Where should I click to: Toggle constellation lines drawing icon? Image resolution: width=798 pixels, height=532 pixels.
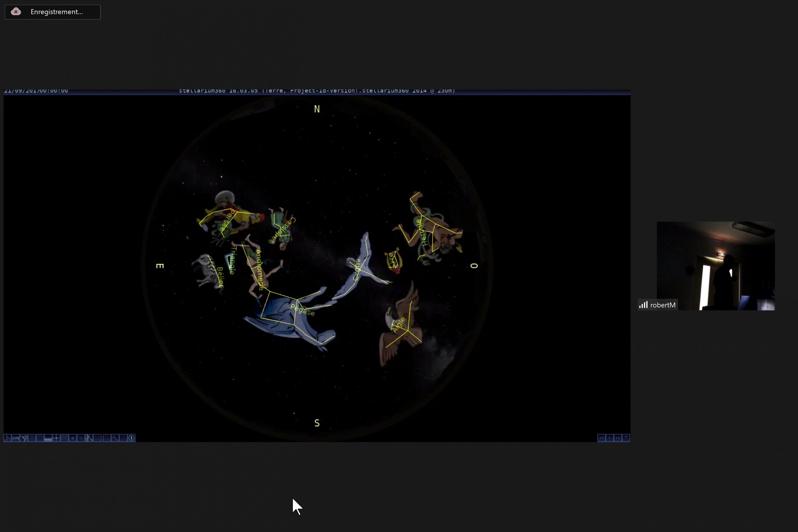(x=7, y=438)
